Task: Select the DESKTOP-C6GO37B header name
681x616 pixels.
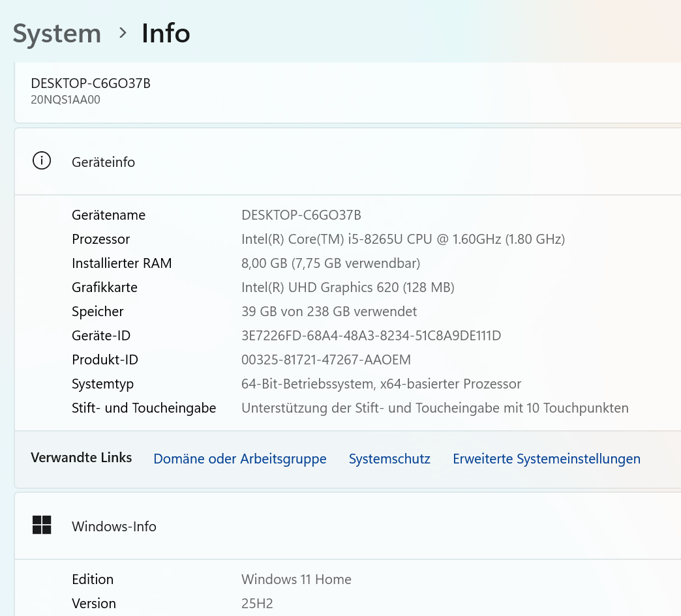Action: [91, 83]
